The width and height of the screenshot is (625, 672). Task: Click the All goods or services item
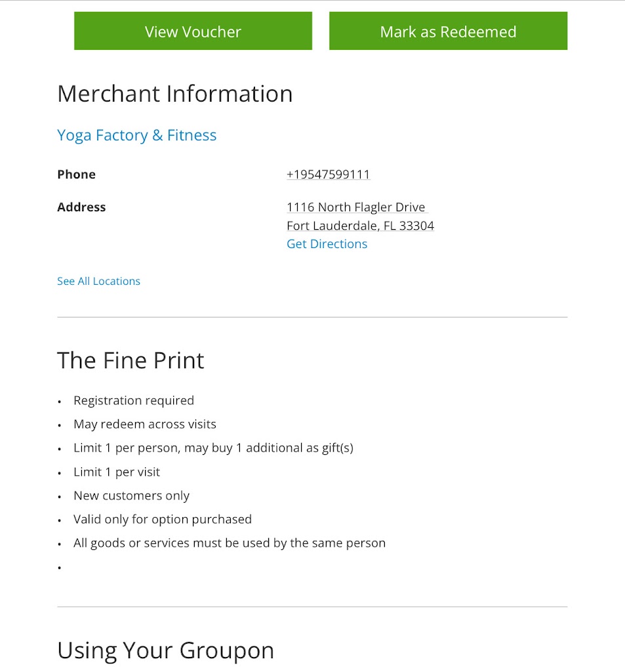230,543
